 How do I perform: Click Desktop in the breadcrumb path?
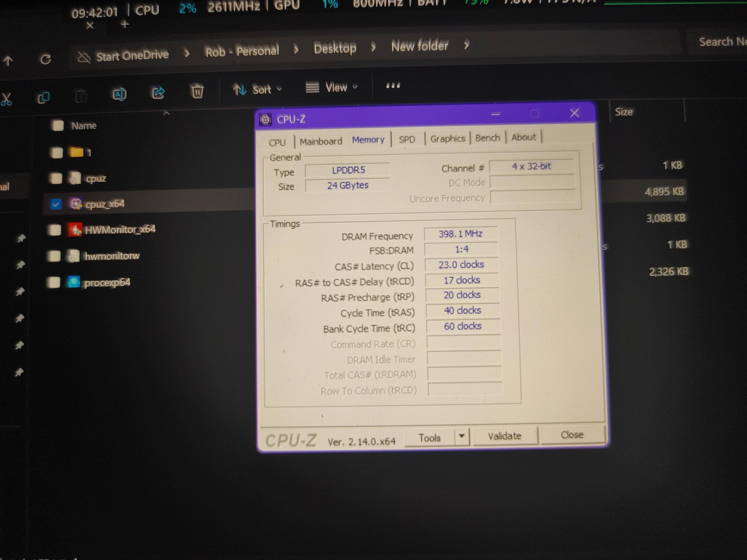335,48
